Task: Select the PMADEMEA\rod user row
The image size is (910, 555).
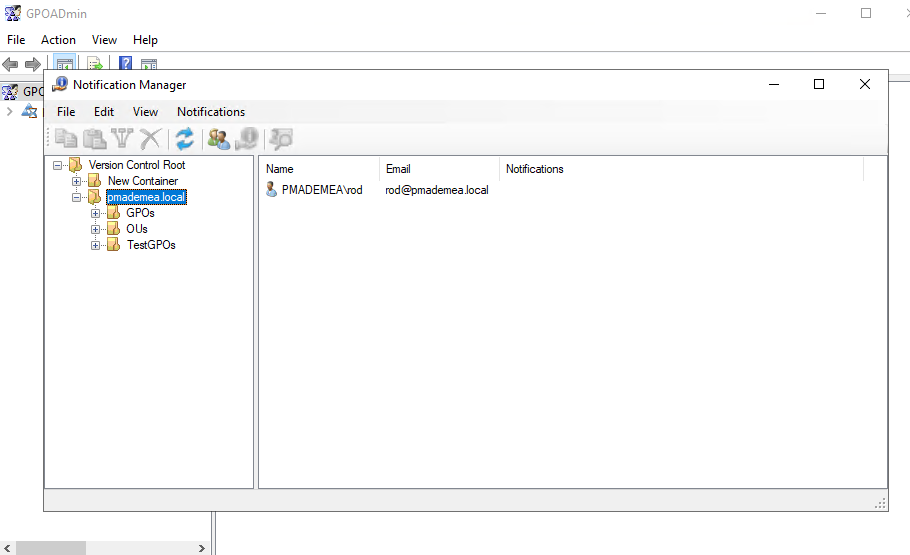Action: point(322,190)
